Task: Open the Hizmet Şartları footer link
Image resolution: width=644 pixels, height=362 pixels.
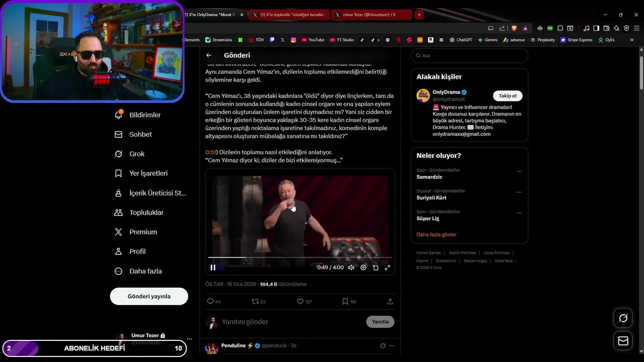Action: click(429, 253)
